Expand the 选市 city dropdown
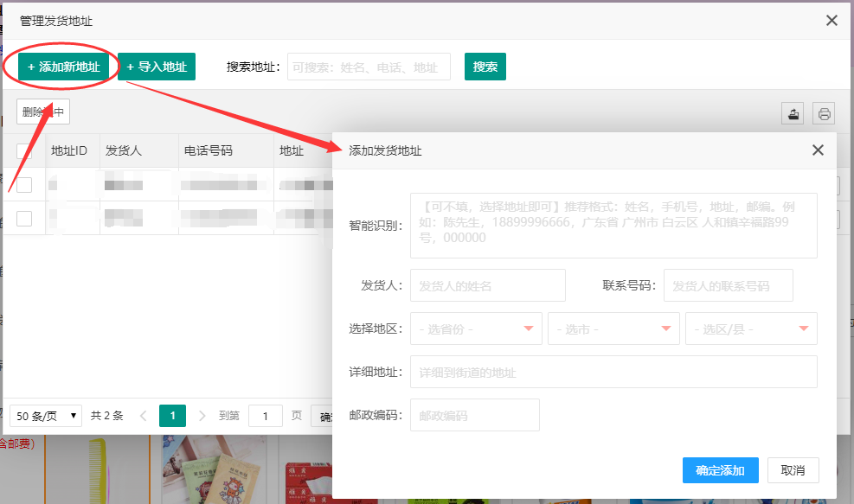This screenshot has height=504, width=854. [613, 329]
